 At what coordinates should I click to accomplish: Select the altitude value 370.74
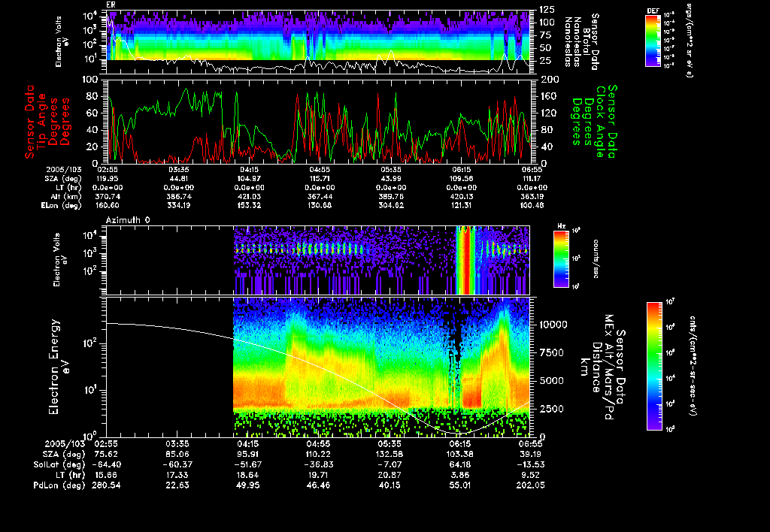pyautogui.click(x=107, y=196)
